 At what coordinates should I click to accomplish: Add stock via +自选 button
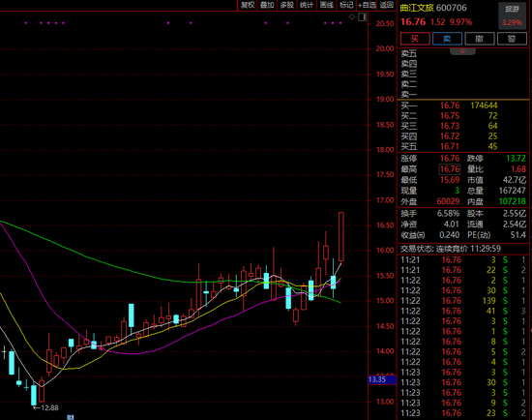(367, 5)
